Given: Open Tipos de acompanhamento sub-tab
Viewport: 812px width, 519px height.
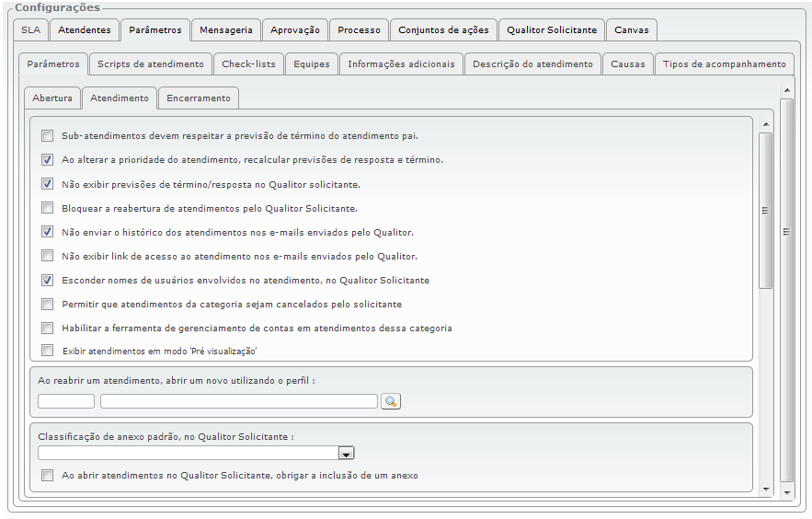Looking at the screenshot, I should [x=725, y=64].
